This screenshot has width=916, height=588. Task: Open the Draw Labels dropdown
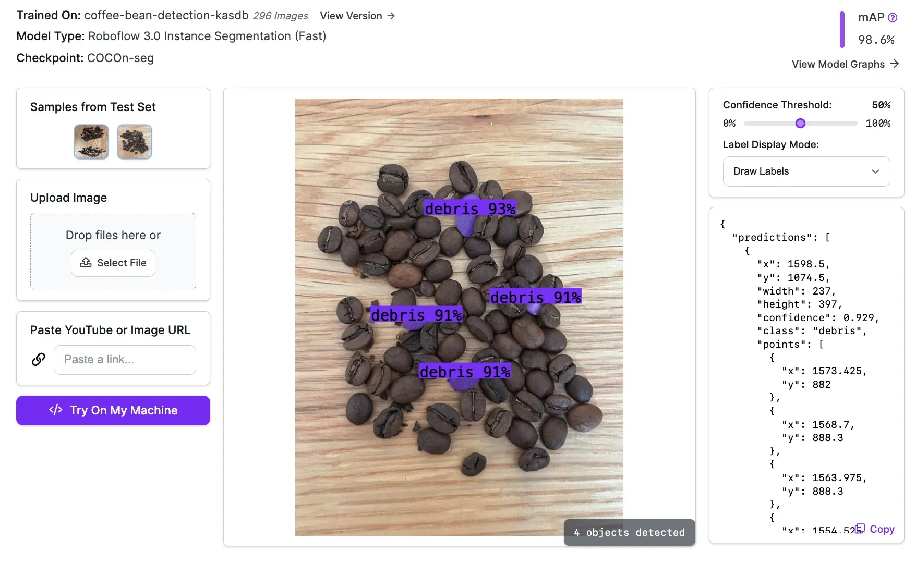click(806, 171)
